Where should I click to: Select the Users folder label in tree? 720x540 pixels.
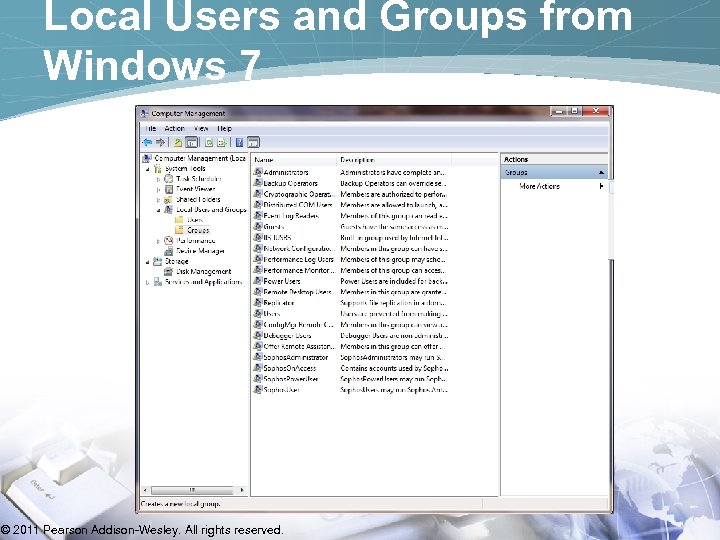click(195, 220)
